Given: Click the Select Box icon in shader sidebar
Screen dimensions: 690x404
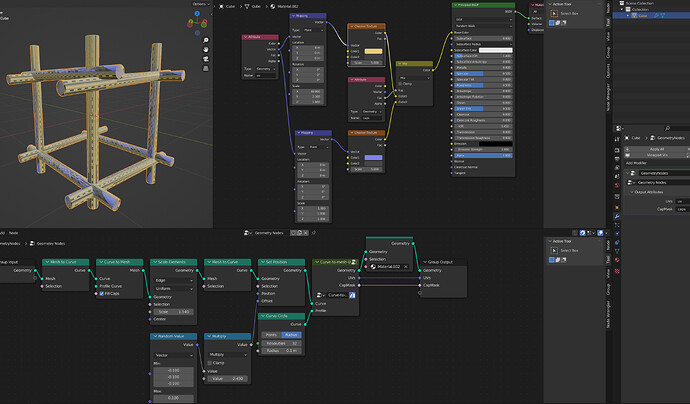Looking at the screenshot, I should tap(554, 14).
